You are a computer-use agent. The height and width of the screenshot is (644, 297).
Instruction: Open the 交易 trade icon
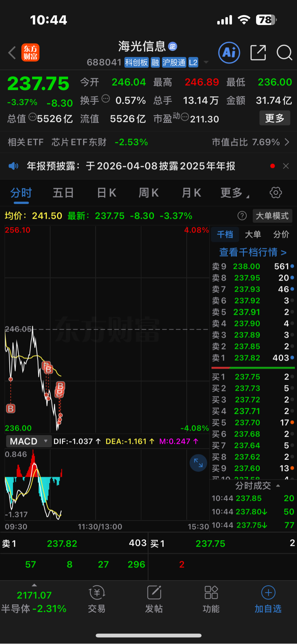pos(97,599)
